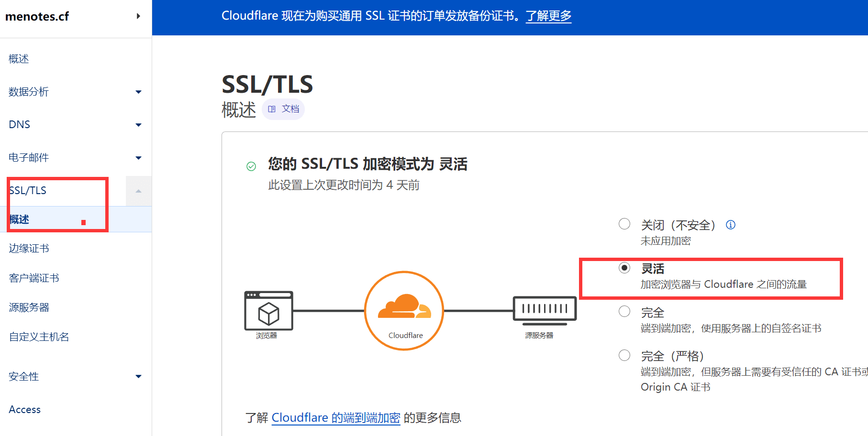The width and height of the screenshot is (868, 436).
Task: Expand the menotes.cf site switcher arrow
Action: point(138,16)
